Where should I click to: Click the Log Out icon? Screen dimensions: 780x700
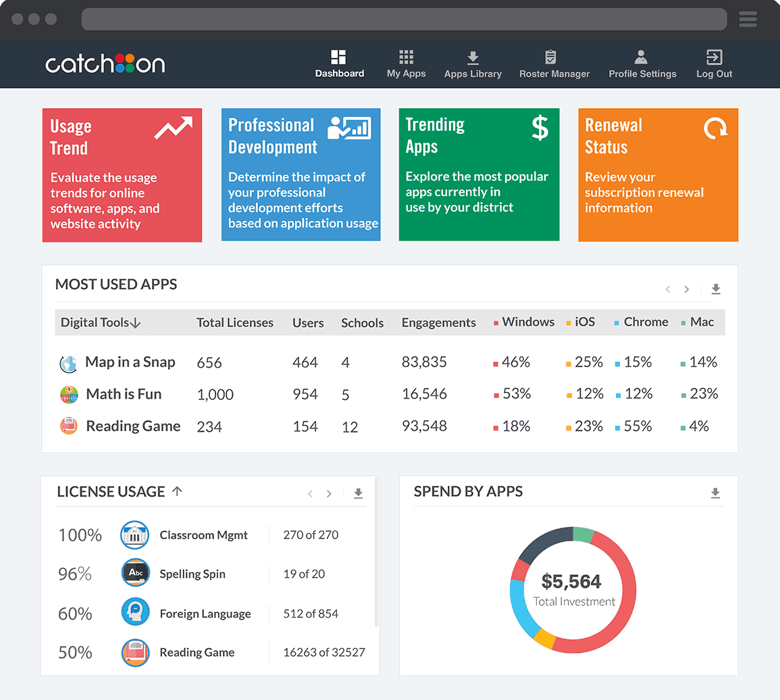pos(714,57)
